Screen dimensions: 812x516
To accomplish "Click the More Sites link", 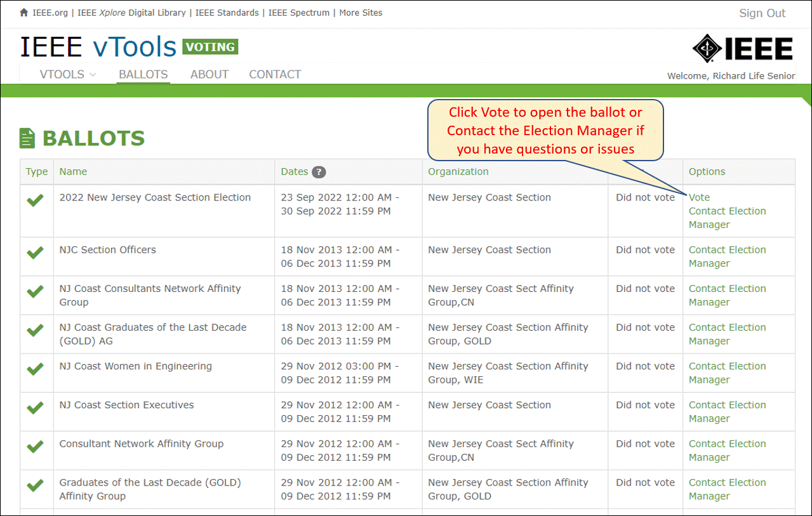I will coord(361,13).
